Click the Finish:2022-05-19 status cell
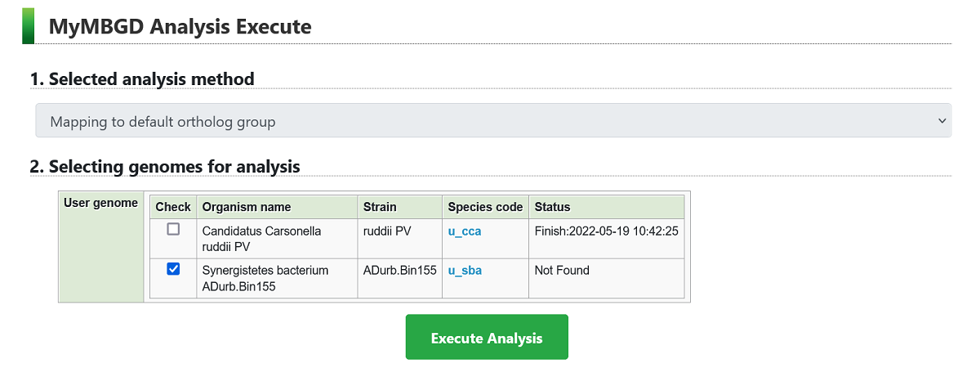 point(606,231)
